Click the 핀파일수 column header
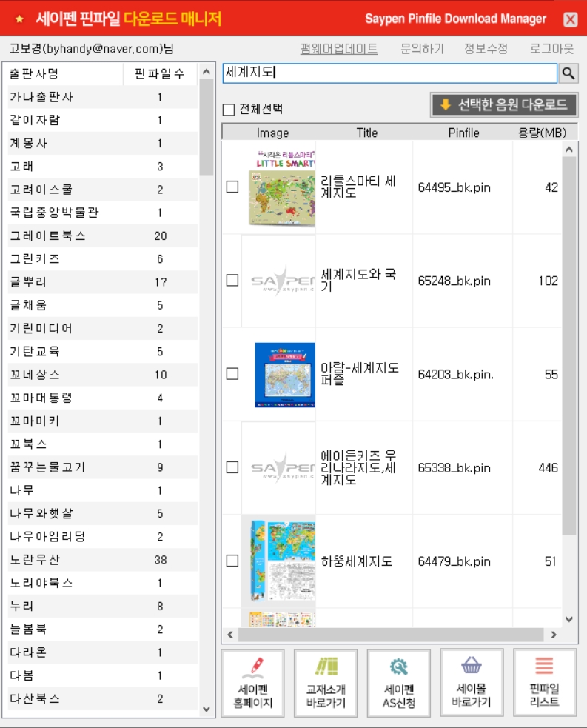The image size is (587, 728). [160, 73]
